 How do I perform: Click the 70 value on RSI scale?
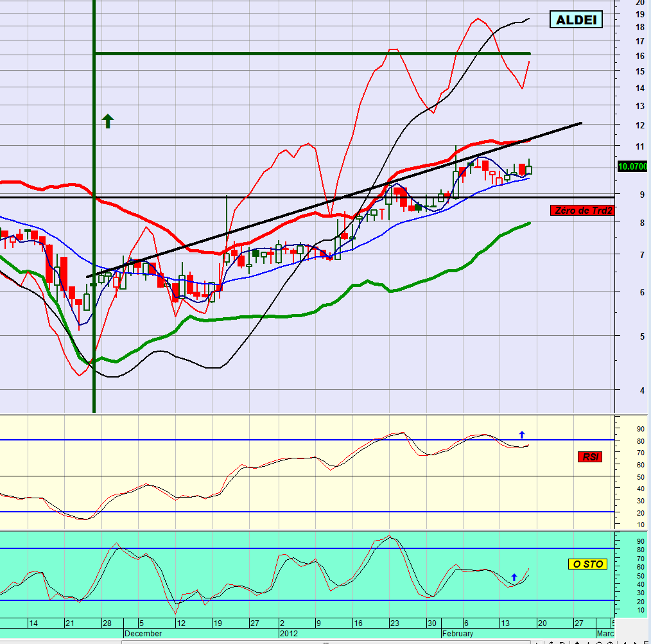click(x=641, y=453)
